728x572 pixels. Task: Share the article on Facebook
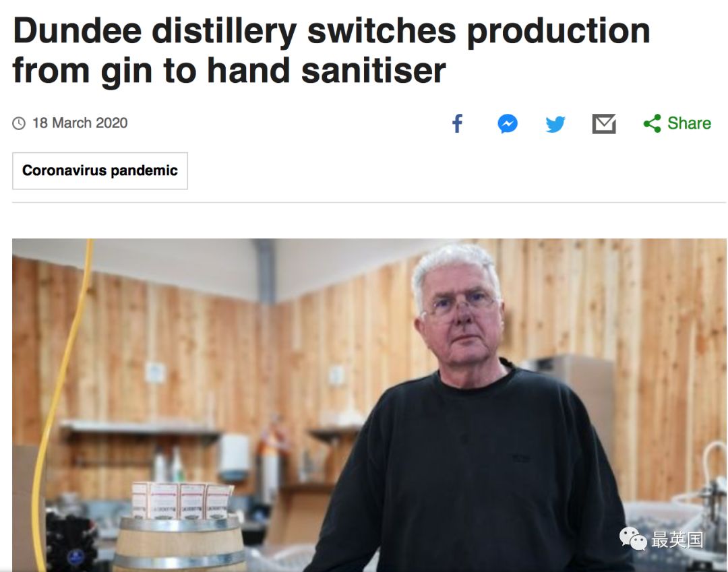pos(457,123)
